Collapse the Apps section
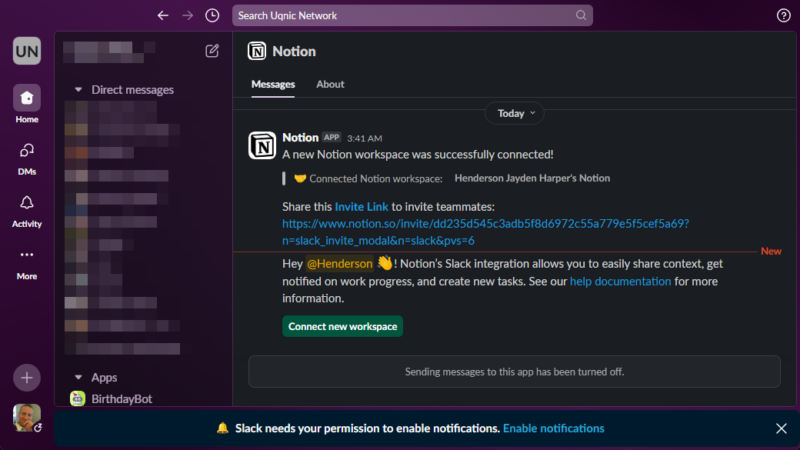The image size is (800, 450). click(78, 378)
